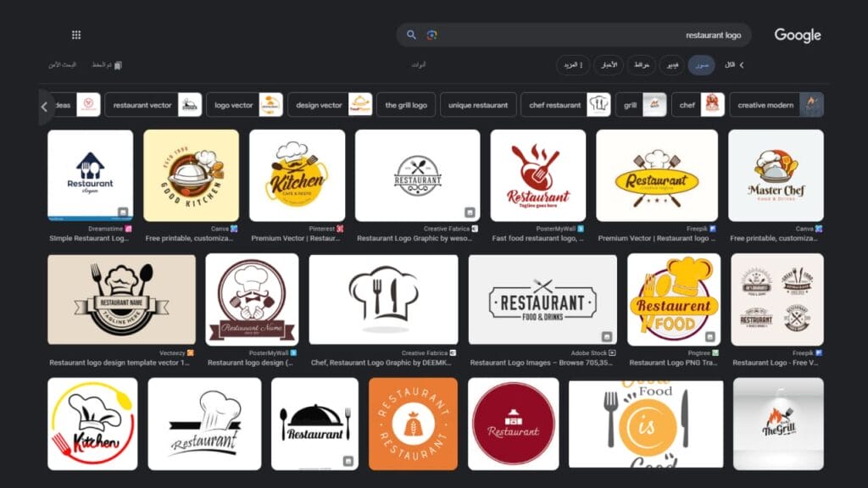Click the badge on the black cloche Restaurant thumbnail
This screenshot has height=488, width=868.
click(x=348, y=461)
